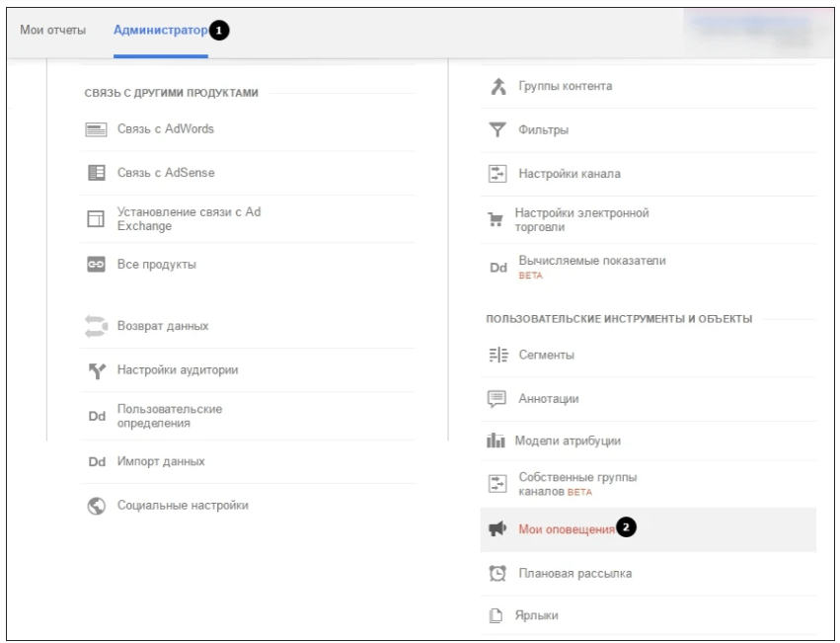840x643 pixels.
Task: Click the Ad Exchange link icon
Action: click(x=96, y=219)
